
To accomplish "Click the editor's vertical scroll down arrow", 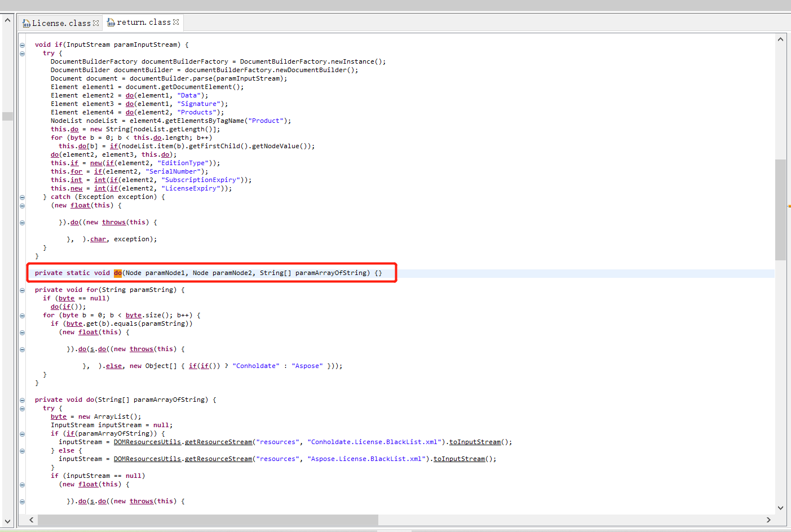I will (x=780, y=508).
